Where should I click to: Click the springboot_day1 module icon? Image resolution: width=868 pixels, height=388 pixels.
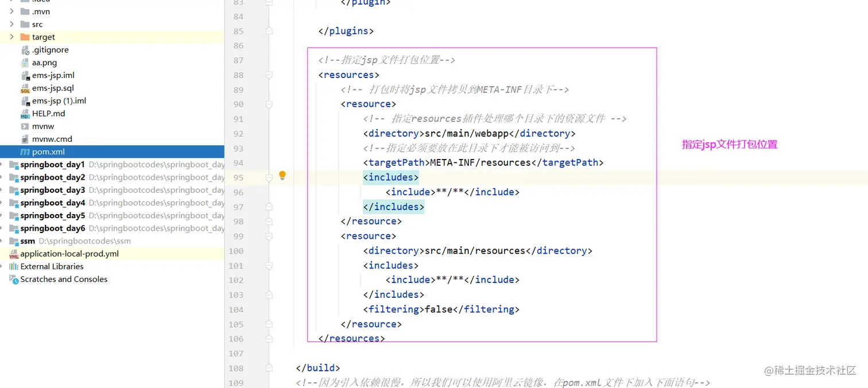point(14,165)
